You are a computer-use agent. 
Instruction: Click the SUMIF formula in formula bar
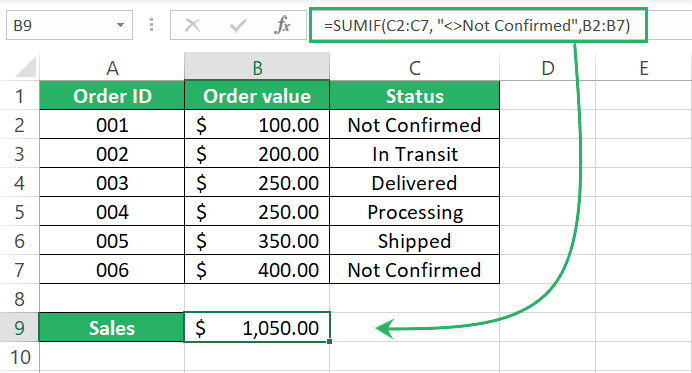pos(477,26)
